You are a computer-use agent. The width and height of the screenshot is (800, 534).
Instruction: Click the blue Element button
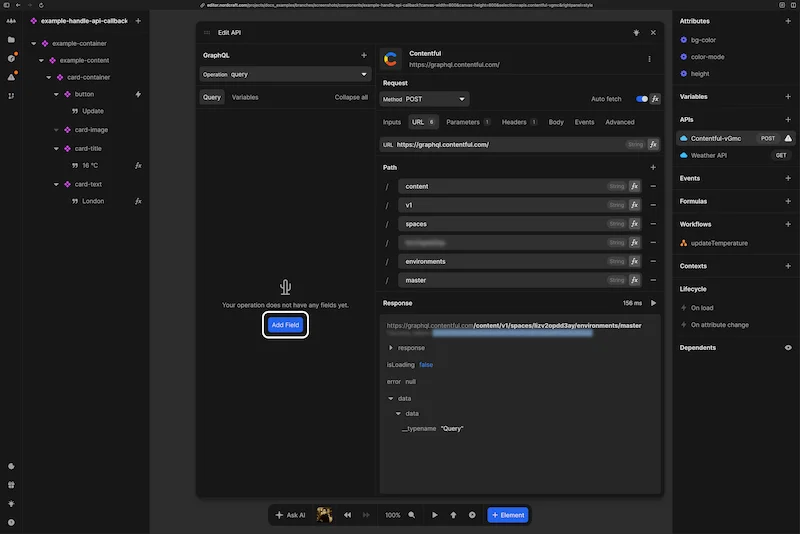pyautogui.click(x=508, y=515)
